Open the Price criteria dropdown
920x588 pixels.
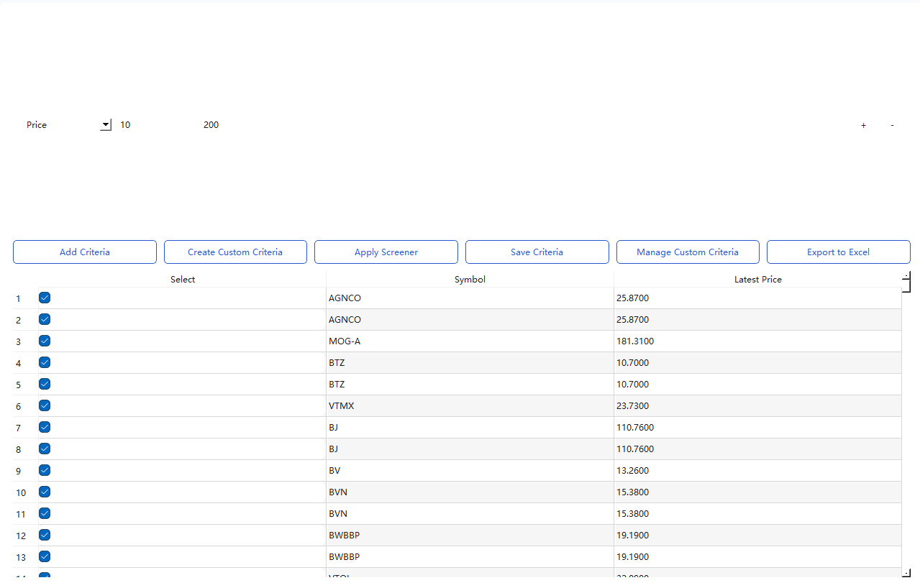click(x=106, y=125)
